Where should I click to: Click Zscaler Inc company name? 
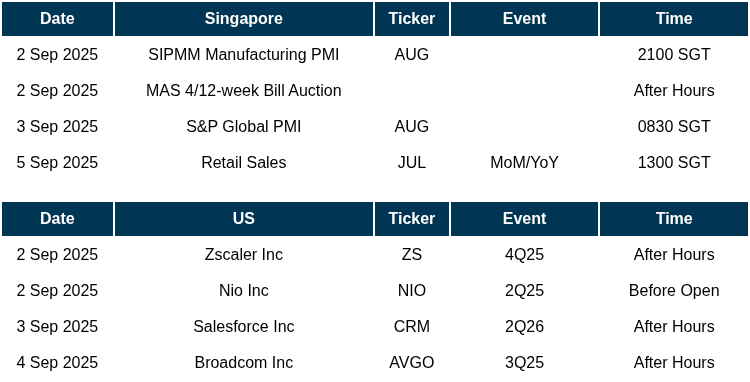[x=243, y=254]
